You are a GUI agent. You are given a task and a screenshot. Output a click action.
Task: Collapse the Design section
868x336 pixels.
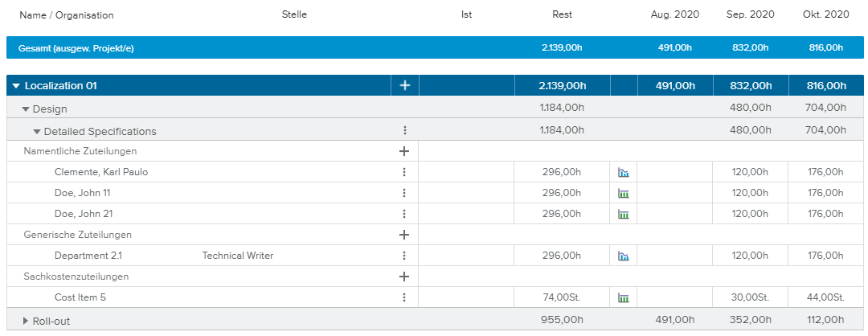[26, 109]
